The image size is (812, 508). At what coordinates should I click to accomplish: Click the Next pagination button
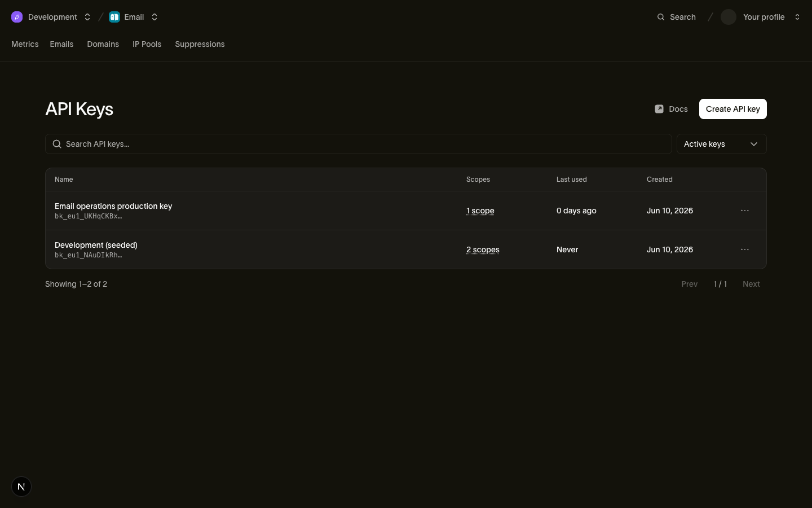tap(751, 284)
